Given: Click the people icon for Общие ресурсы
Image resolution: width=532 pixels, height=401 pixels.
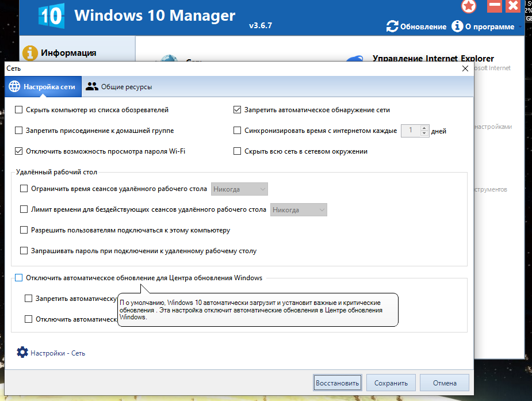Looking at the screenshot, I should [x=91, y=87].
